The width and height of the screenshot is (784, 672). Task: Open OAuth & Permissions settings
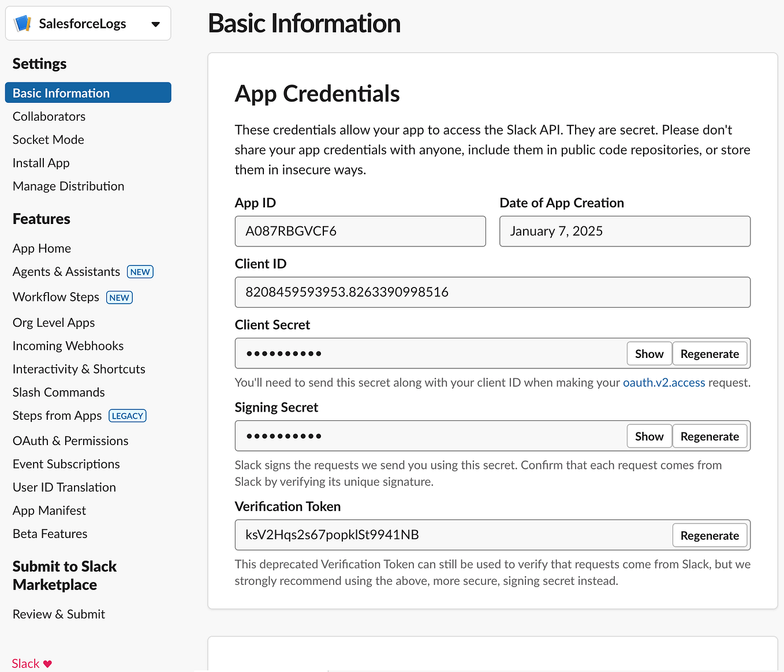[x=70, y=440]
